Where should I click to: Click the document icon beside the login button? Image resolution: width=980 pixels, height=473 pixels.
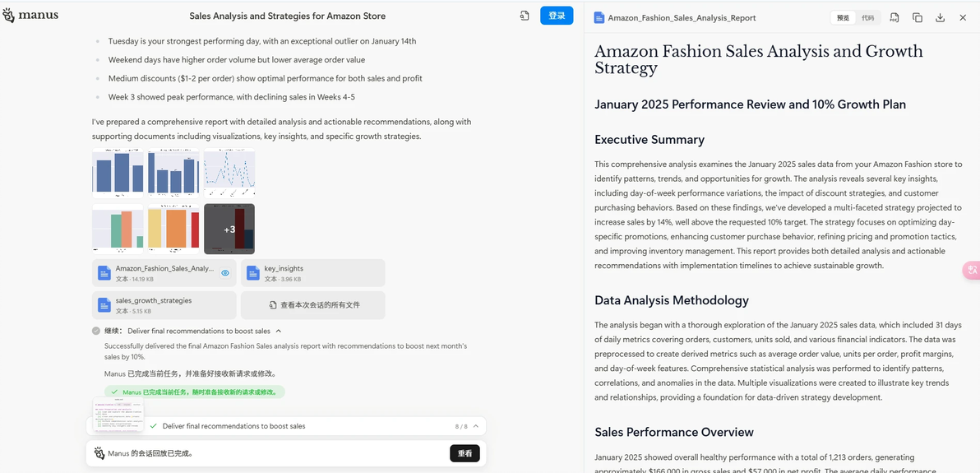(525, 16)
